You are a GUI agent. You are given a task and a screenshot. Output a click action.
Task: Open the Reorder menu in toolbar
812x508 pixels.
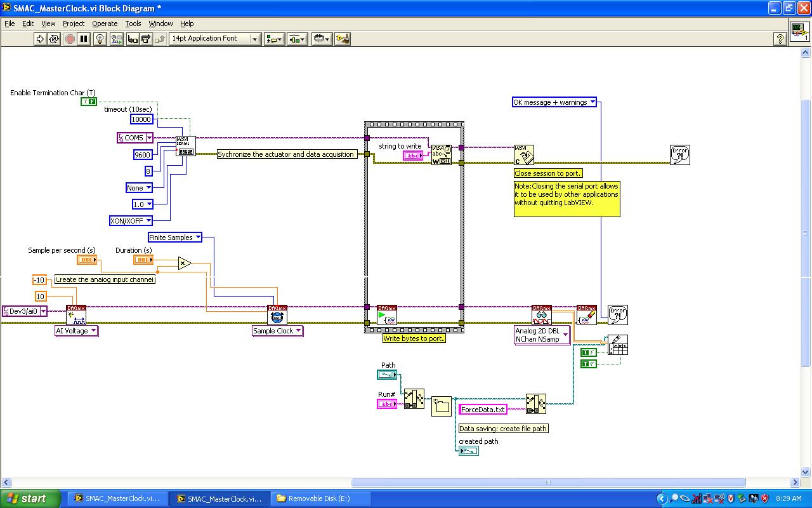tap(322, 39)
